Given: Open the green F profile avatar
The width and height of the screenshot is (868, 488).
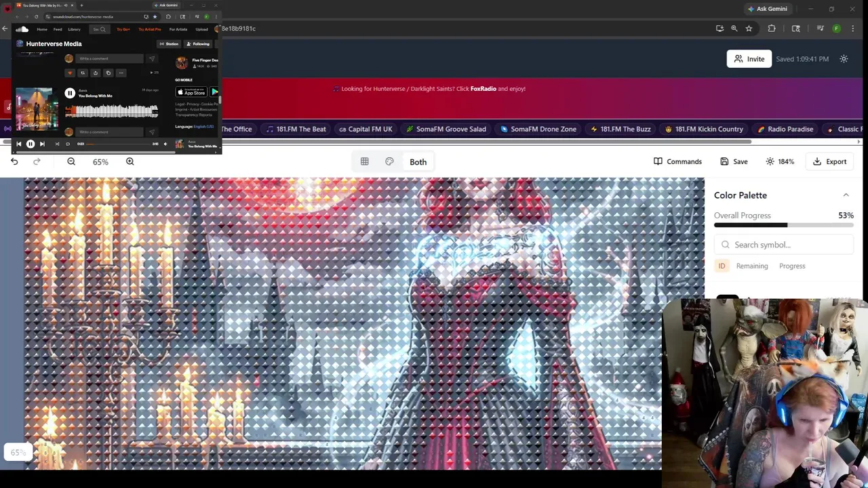Looking at the screenshot, I should click(x=836, y=28).
